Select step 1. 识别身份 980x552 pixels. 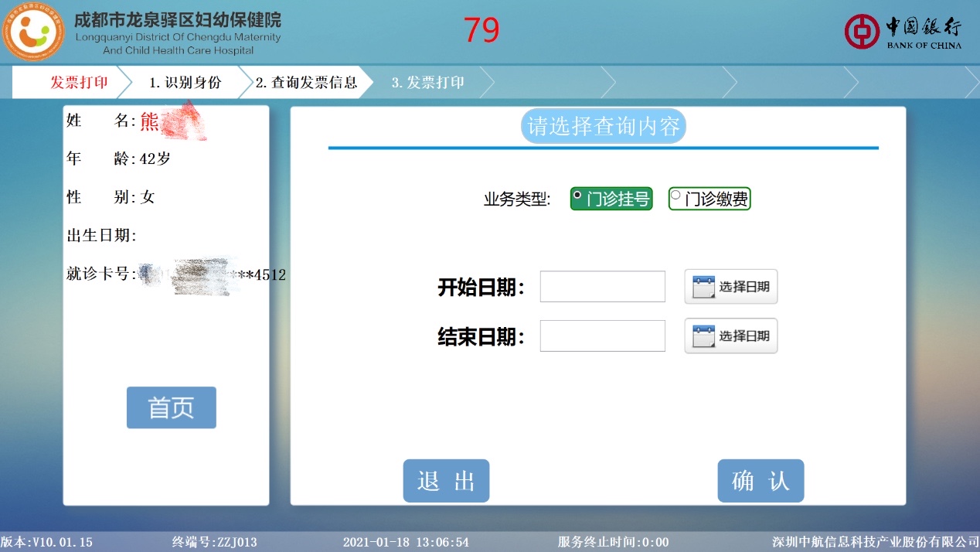[185, 83]
